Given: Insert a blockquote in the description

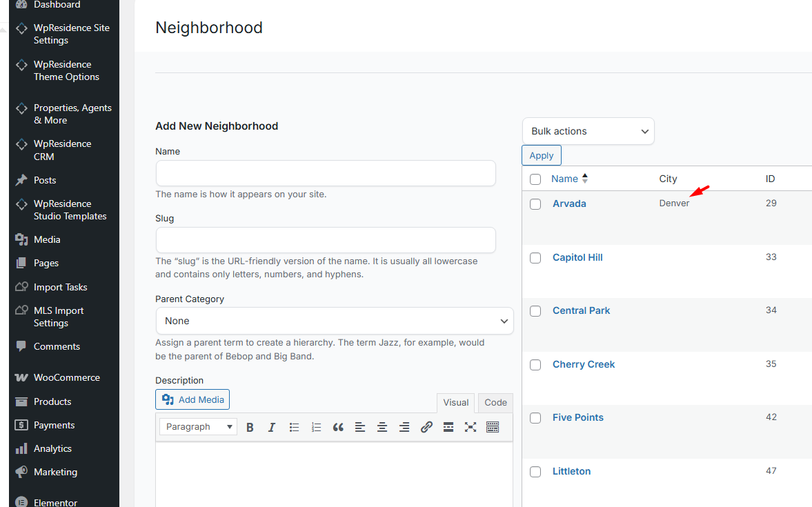Looking at the screenshot, I should tap(338, 427).
